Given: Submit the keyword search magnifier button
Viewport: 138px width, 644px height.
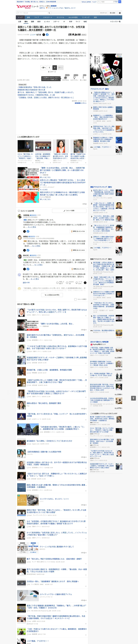Looking at the screenshot, I should coord(49,13).
